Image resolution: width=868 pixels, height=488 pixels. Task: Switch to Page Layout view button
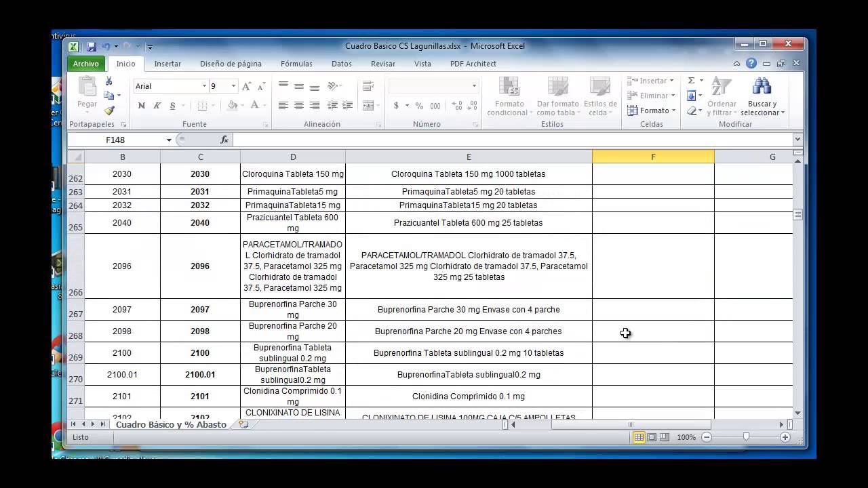point(652,438)
